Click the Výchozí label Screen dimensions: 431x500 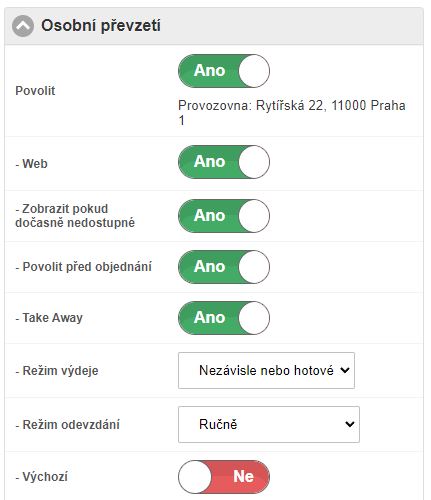point(42,477)
